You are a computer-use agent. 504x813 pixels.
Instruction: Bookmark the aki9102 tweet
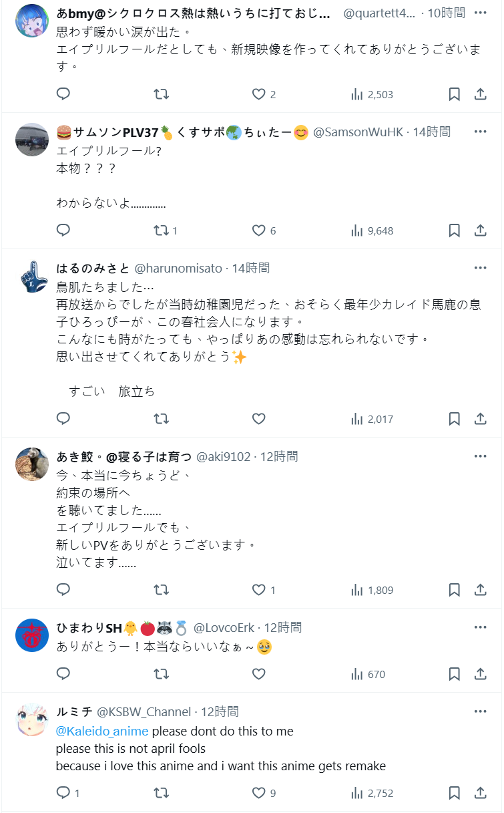click(454, 590)
